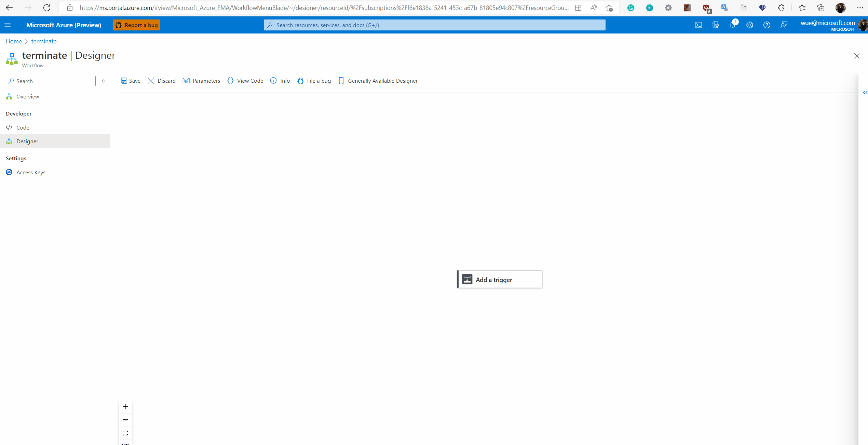Discard workflow changes
The width and height of the screenshot is (868, 445).
[x=161, y=81]
